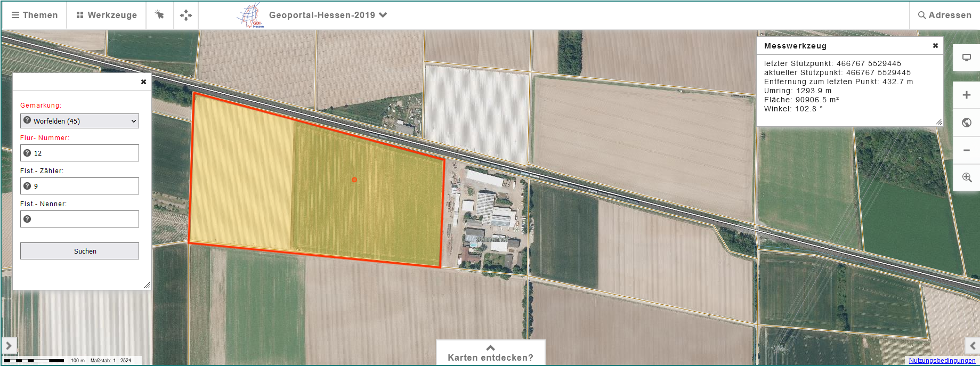
Task: Select the pan/move map tool icon
Action: 185,15
